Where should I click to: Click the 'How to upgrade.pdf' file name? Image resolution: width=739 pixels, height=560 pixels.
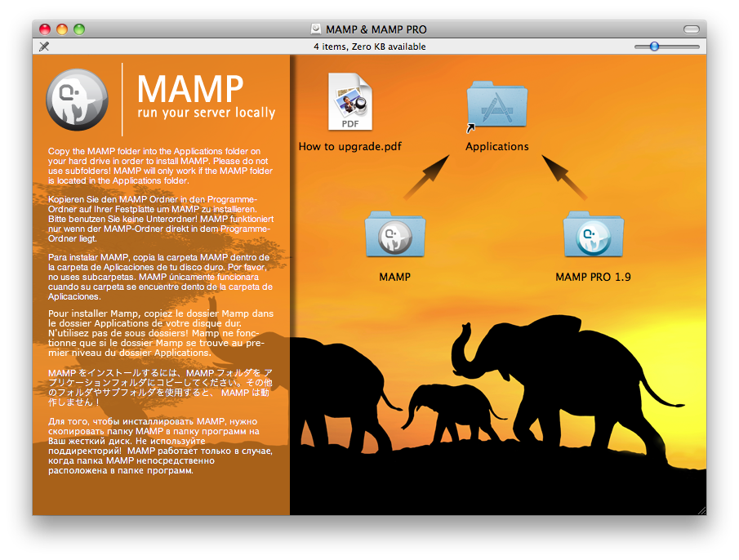350,146
